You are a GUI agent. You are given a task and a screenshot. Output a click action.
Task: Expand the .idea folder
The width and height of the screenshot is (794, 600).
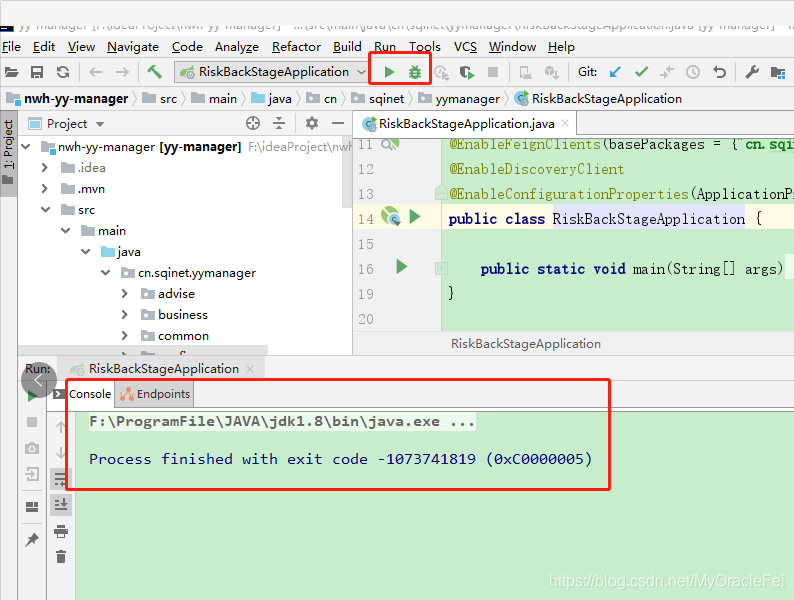click(x=45, y=168)
